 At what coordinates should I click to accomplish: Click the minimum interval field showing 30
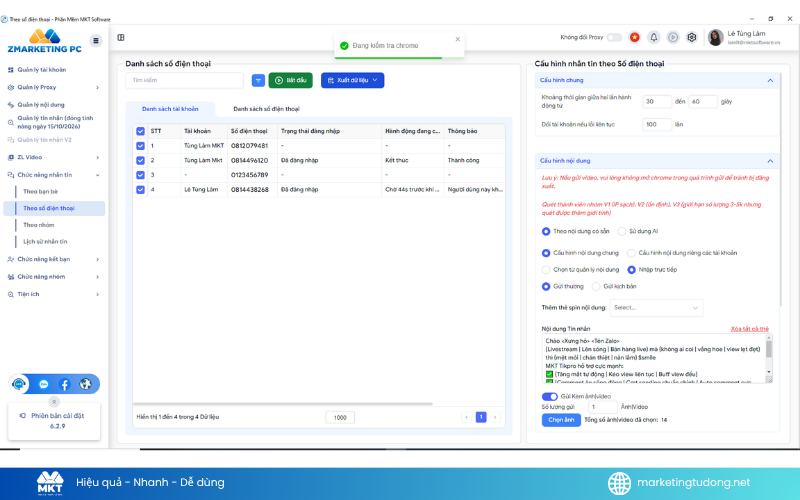coord(657,102)
